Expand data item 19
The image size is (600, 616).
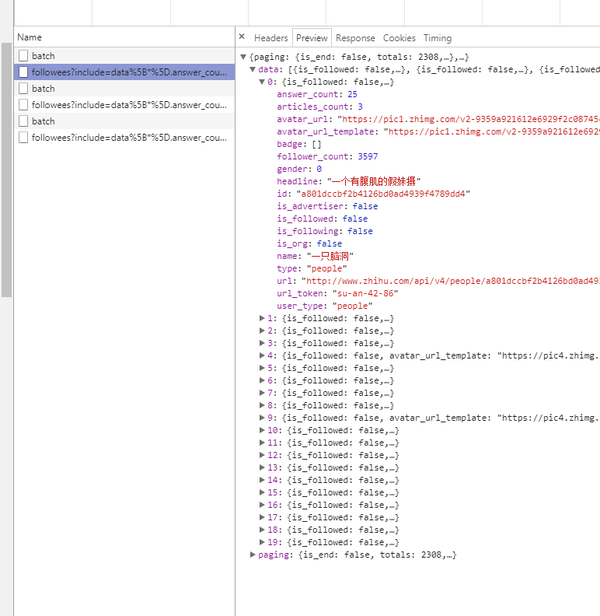tap(262, 542)
